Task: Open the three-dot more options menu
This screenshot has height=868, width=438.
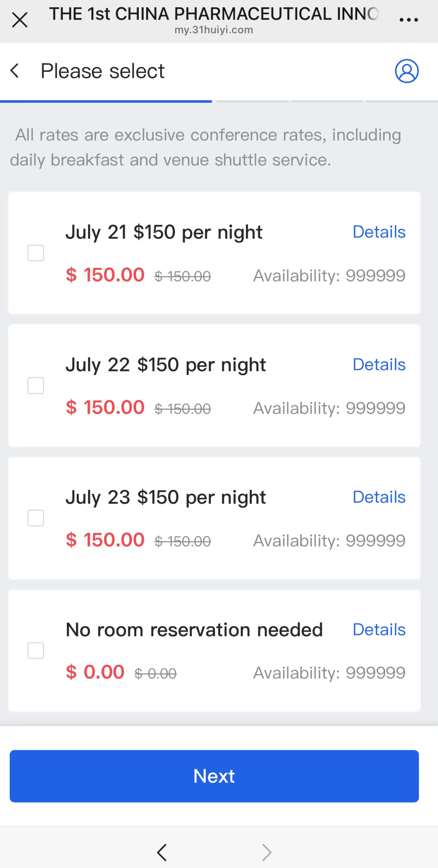Action: pyautogui.click(x=408, y=19)
